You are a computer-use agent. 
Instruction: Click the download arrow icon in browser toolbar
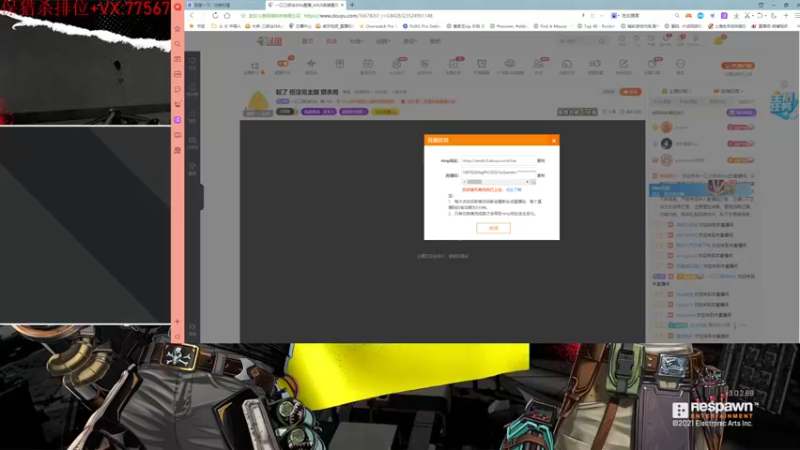click(736, 16)
